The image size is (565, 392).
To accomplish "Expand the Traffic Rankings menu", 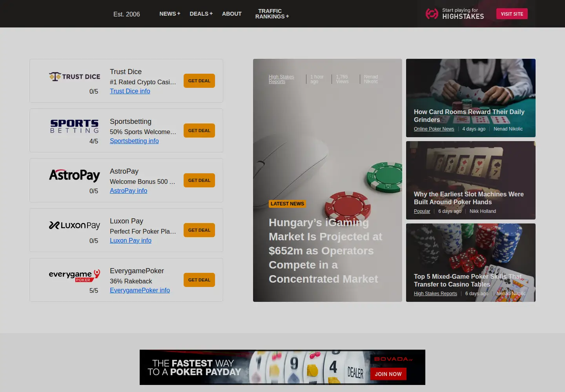I will [x=272, y=14].
